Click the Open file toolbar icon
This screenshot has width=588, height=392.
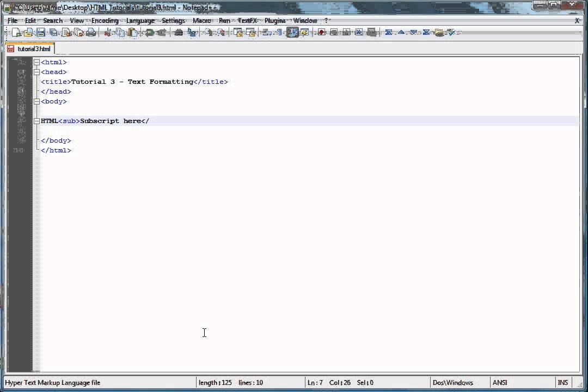point(28,33)
